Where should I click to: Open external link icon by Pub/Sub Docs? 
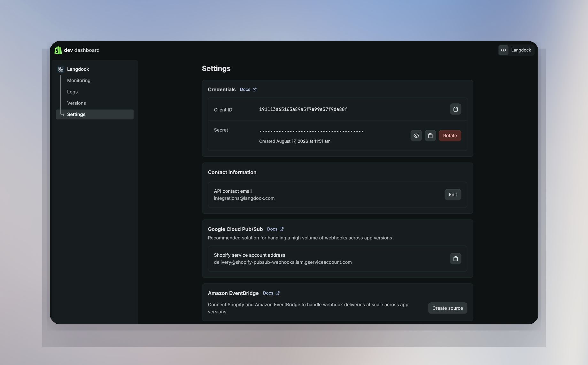pos(282,229)
